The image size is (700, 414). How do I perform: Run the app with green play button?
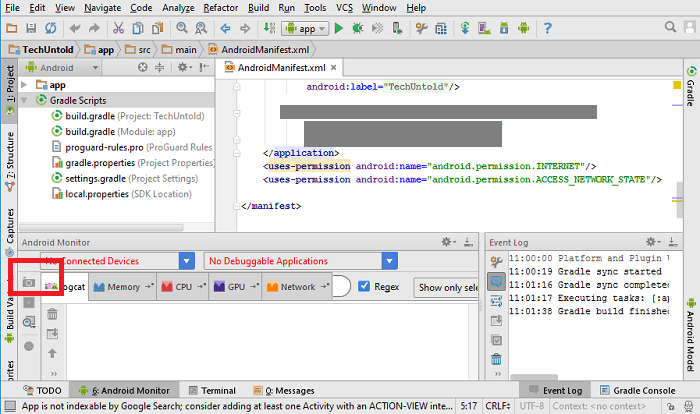click(339, 28)
